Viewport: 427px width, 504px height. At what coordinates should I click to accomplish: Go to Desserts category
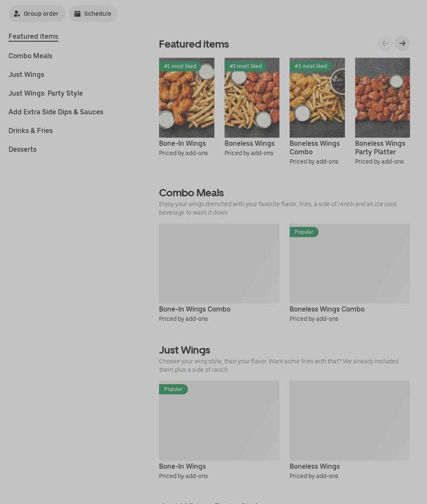tap(23, 149)
